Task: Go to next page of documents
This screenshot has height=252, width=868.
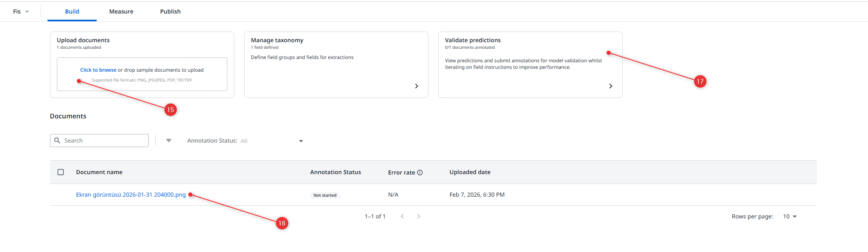Action: click(x=419, y=216)
